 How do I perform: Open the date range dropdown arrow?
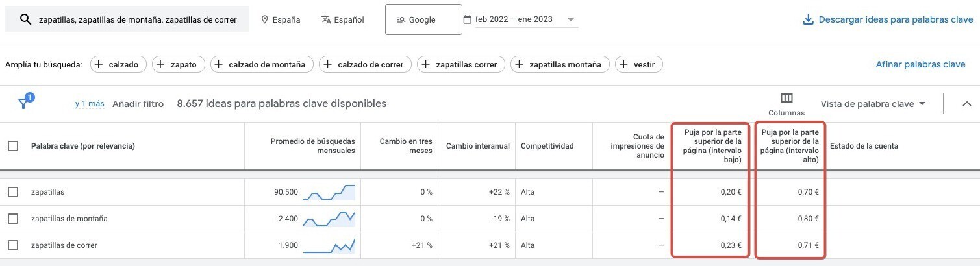coord(571,19)
